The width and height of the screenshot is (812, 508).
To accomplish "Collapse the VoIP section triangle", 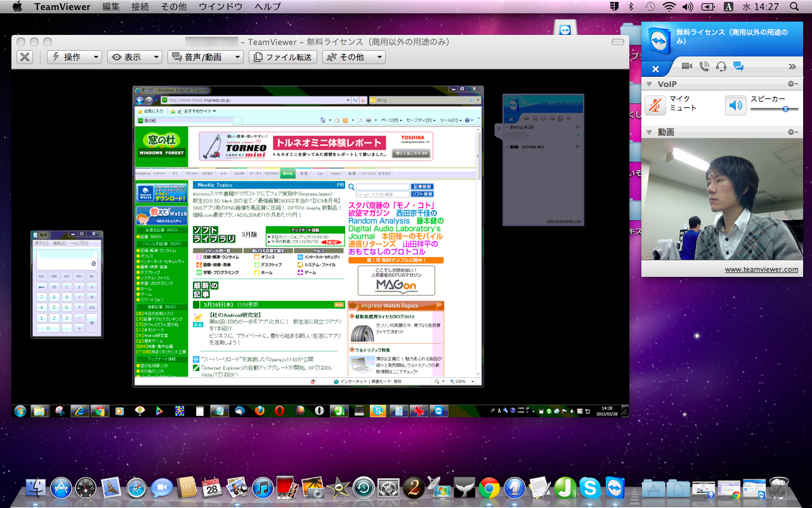I will click(648, 83).
